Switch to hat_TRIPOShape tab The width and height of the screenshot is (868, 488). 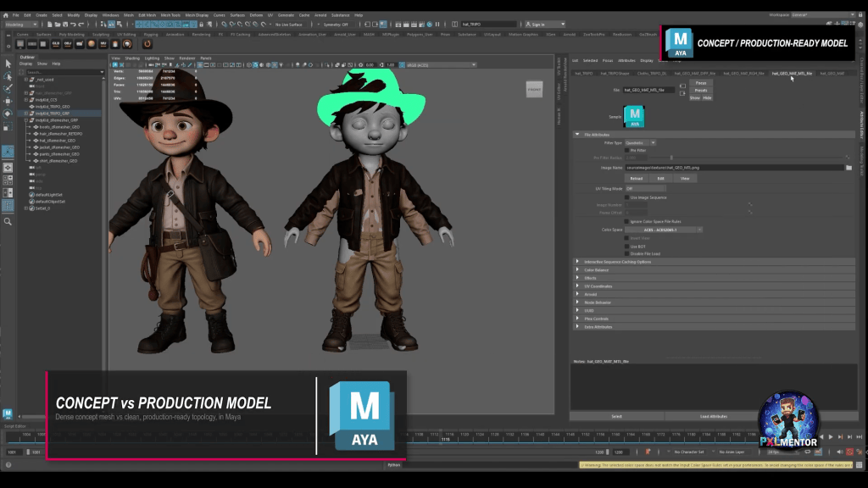pos(615,73)
